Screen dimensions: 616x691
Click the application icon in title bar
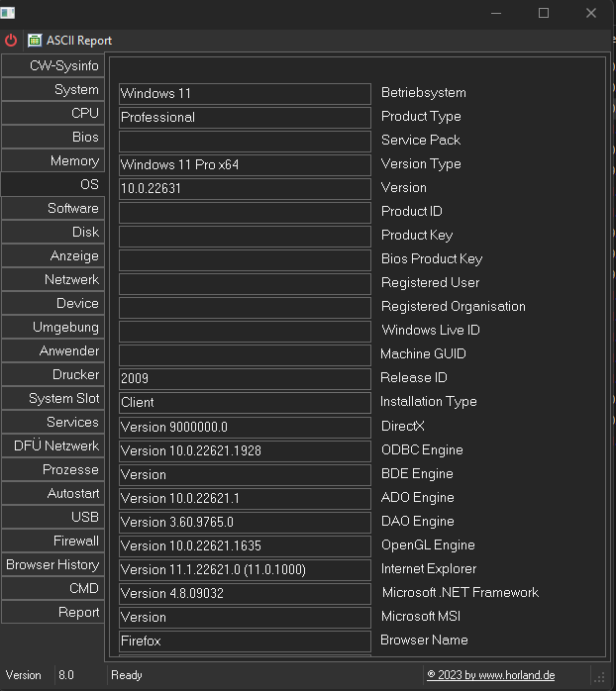point(8,13)
